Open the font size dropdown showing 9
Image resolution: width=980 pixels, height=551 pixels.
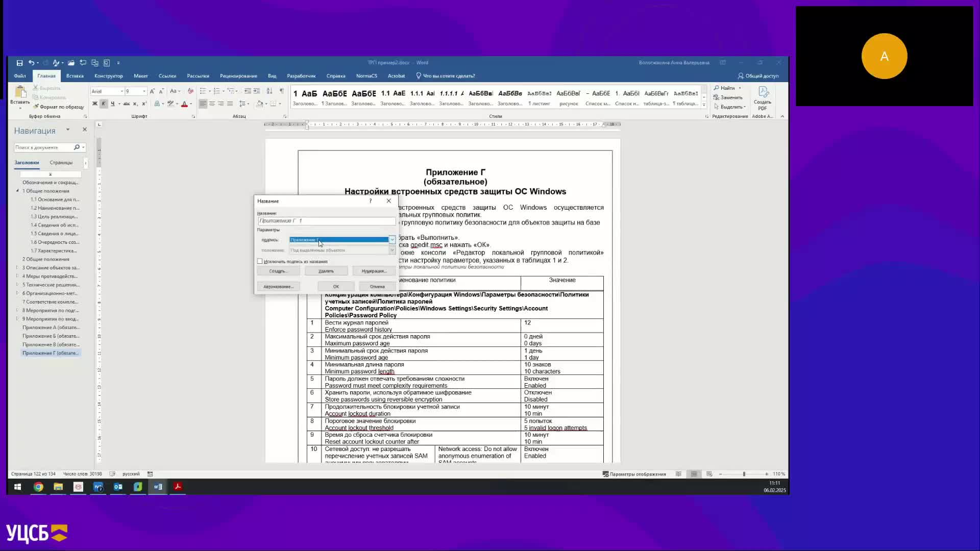pos(144,91)
